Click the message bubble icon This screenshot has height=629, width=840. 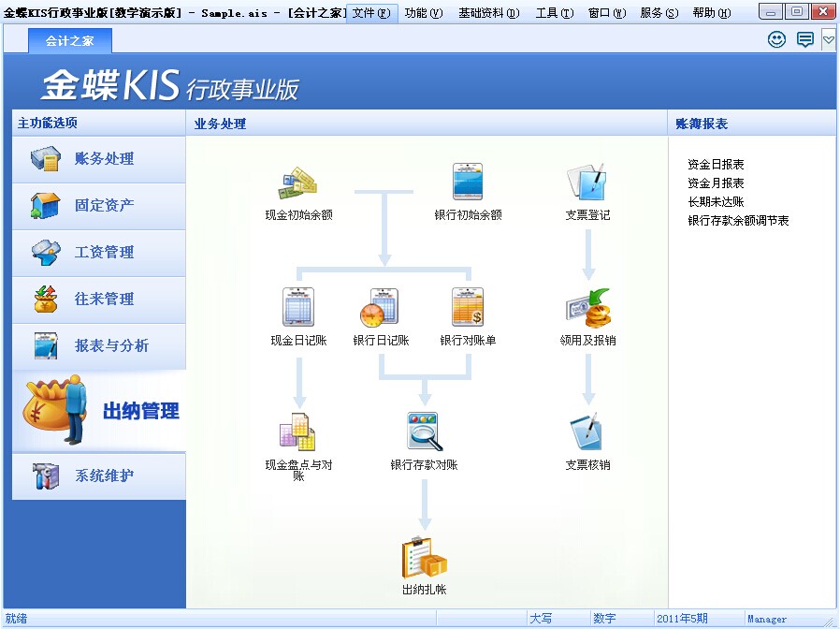[804, 39]
